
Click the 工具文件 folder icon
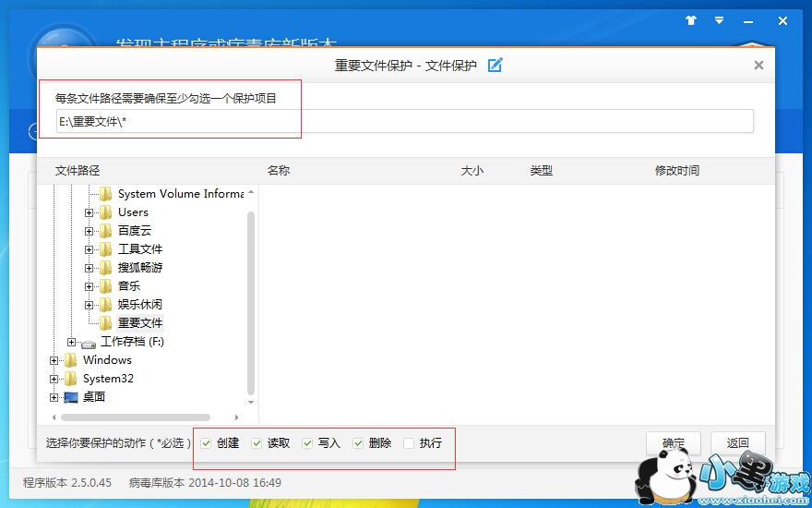105,249
